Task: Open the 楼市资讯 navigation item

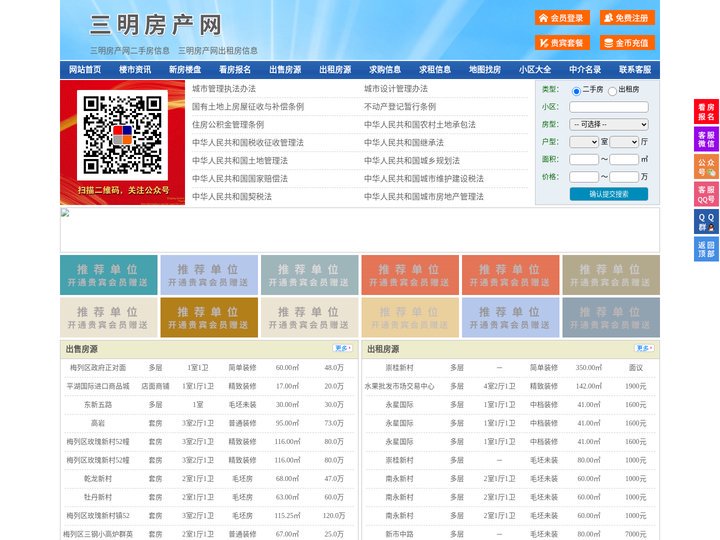Action: [x=135, y=70]
